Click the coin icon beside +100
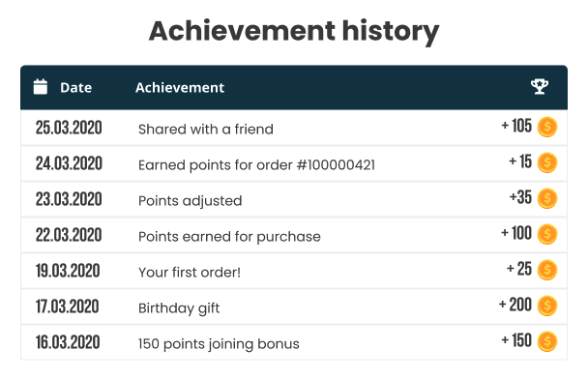 point(547,234)
